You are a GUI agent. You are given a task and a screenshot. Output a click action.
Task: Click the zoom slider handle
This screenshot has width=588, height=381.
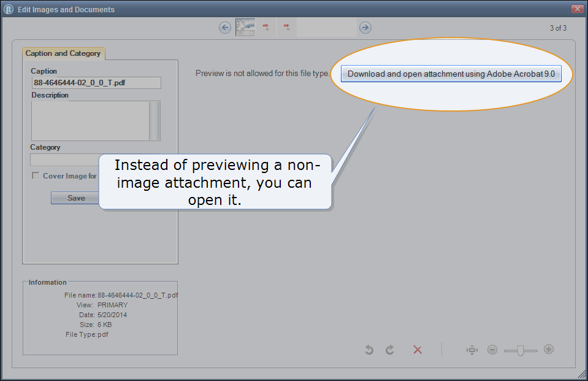point(521,350)
